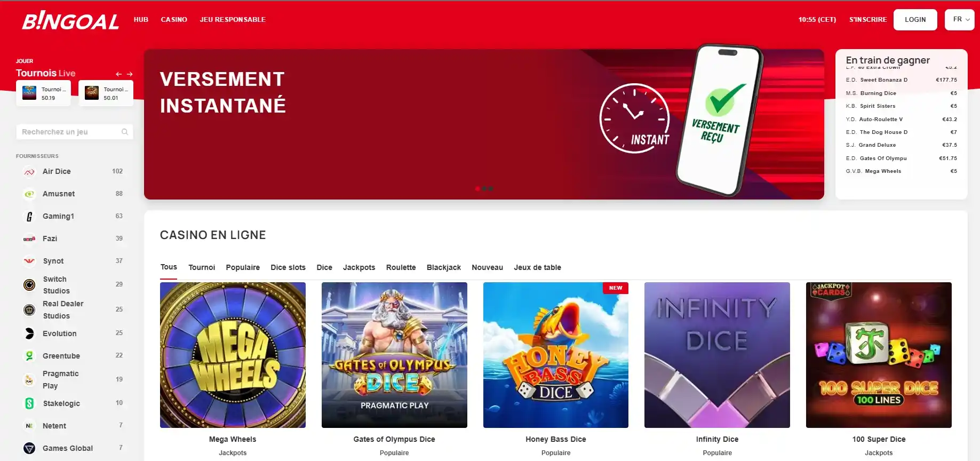Click The Dog House D winner row

point(901,132)
